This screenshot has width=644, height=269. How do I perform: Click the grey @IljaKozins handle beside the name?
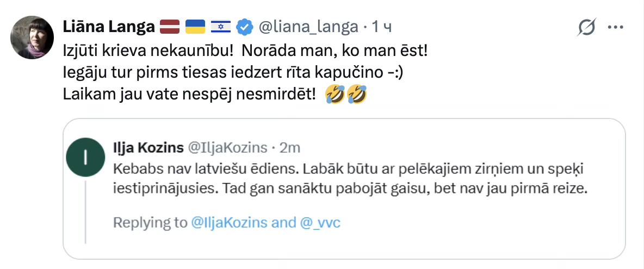pyautogui.click(x=228, y=147)
